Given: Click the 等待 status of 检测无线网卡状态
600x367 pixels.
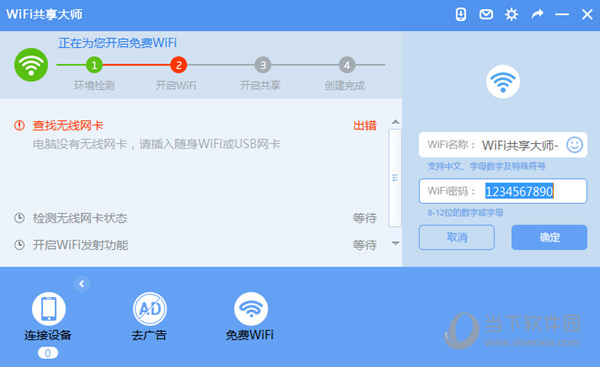Looking at the screenshot, I should tap(365, 218).
